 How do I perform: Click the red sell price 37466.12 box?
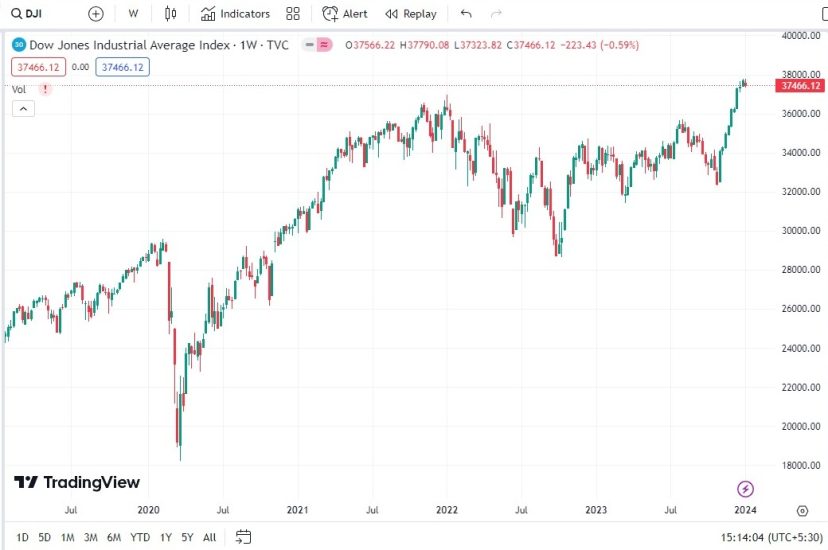[38, 67]
